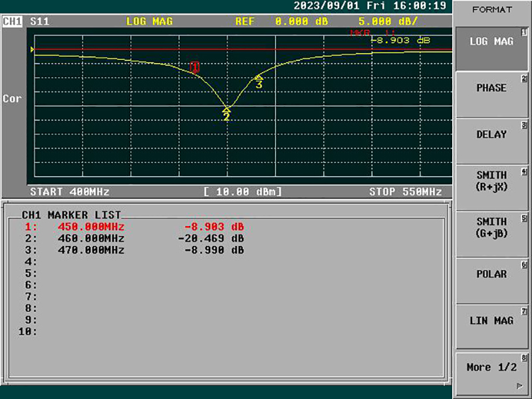The width and height of the screenshot is (532, 399).
Task: Select empty marker row 9:
Action: tap(31, 320)
